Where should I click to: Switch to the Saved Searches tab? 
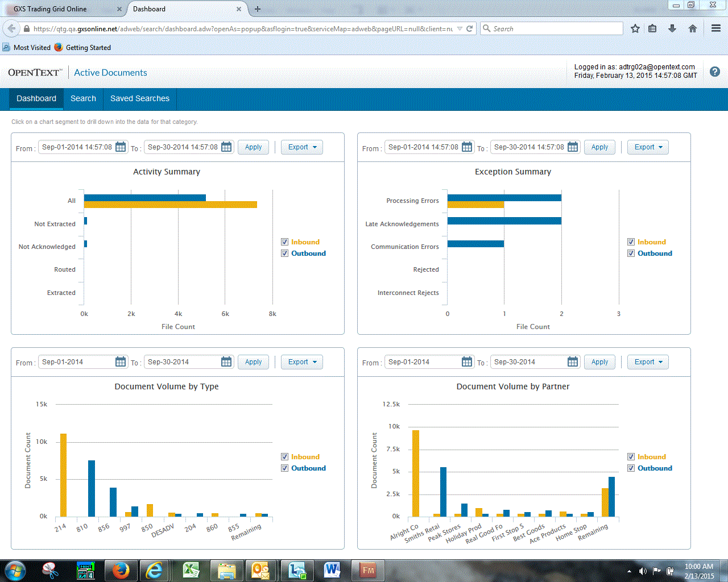[140, 98]
